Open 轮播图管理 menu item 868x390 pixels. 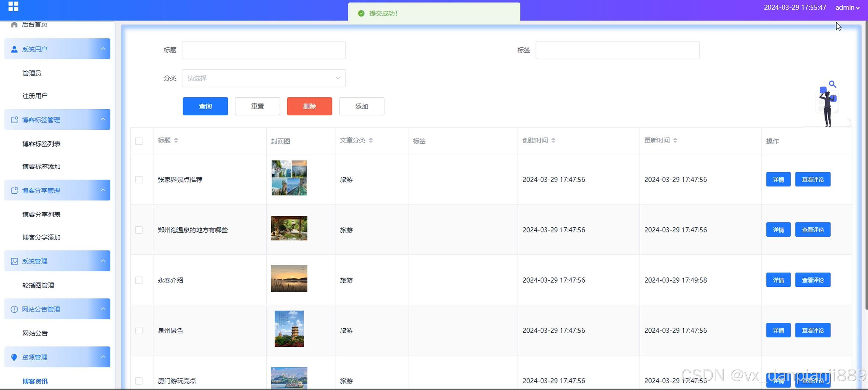tap(38, 285)
